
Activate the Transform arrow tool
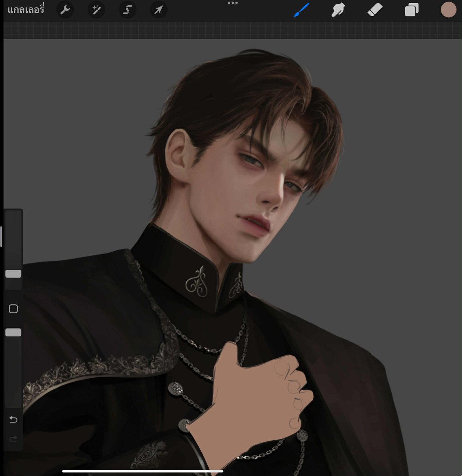158,10
